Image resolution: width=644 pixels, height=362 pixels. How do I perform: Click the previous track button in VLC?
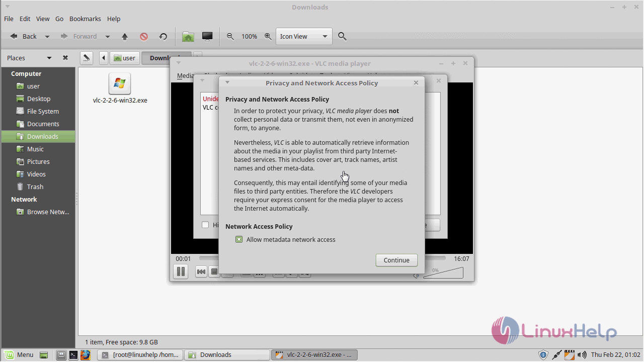click(x=201, y=272)
